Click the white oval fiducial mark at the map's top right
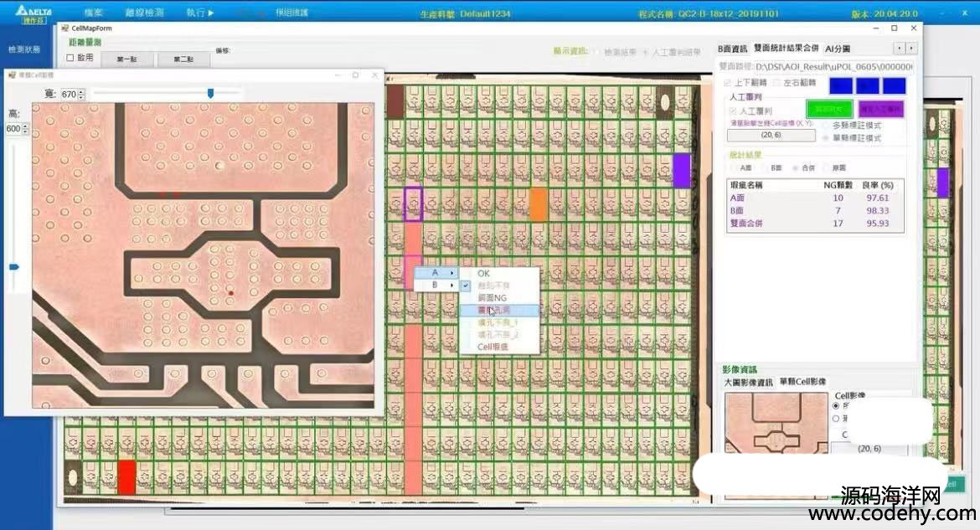Screen dimensions: 980x530 click(x=665, y=102)
